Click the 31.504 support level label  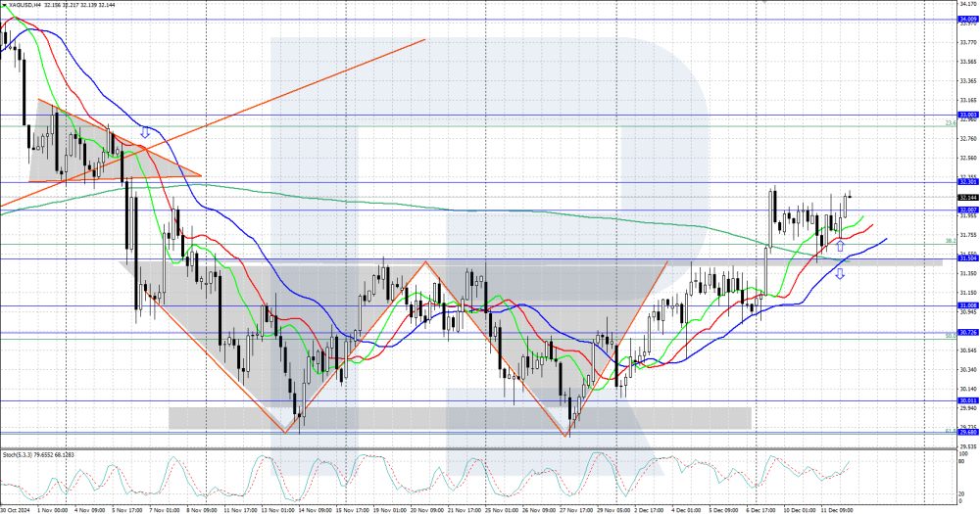tap(968, 258)
